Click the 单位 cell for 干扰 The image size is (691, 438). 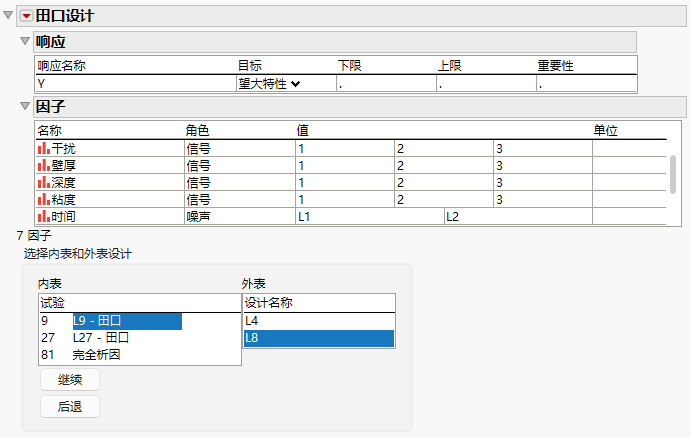click(x=629, y=148)
